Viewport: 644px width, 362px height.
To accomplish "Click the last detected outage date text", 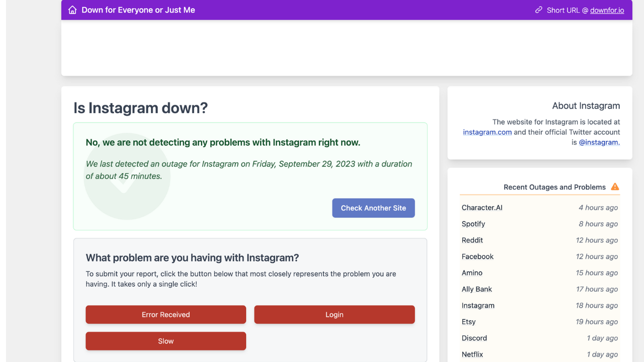I will (x=249, y=170).
